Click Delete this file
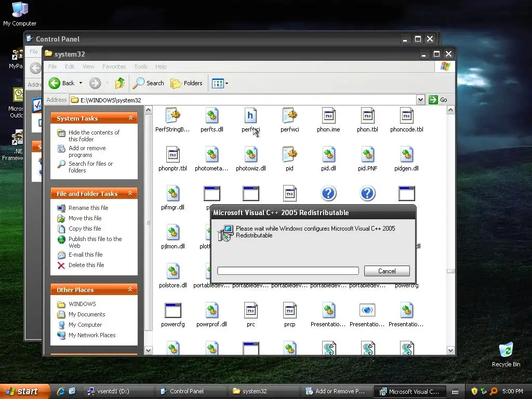The image size is (532, 399). (x=86, y=265)
